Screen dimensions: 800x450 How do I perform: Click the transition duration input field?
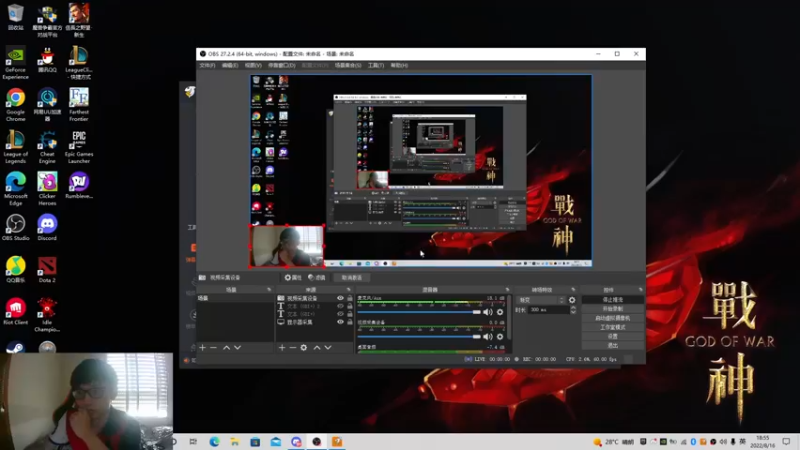click(548, 310)
